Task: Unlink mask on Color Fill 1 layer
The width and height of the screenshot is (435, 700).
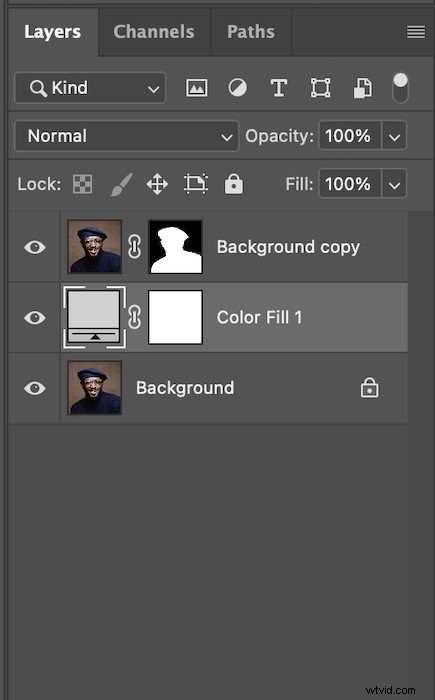Action: point(134,317)
